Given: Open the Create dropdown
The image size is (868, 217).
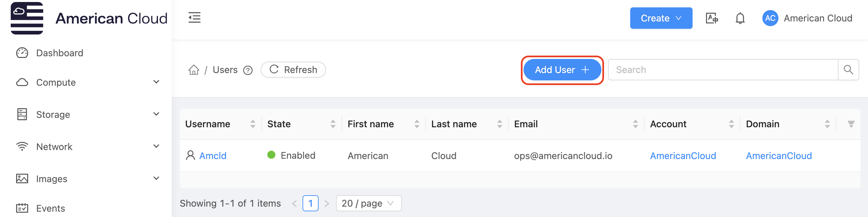Looking at the screenshot, I should tap(661, 18).
